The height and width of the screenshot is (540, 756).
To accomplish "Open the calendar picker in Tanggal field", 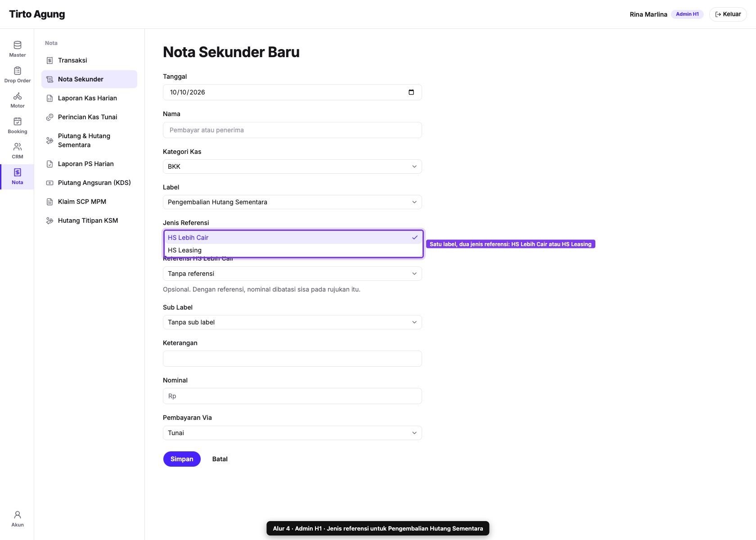I will [411, 92].
